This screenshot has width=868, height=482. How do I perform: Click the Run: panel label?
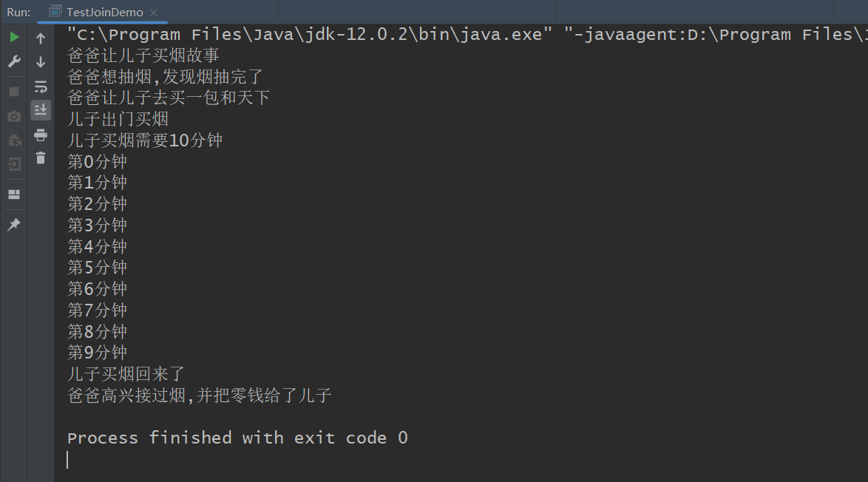tap(18, 13)
